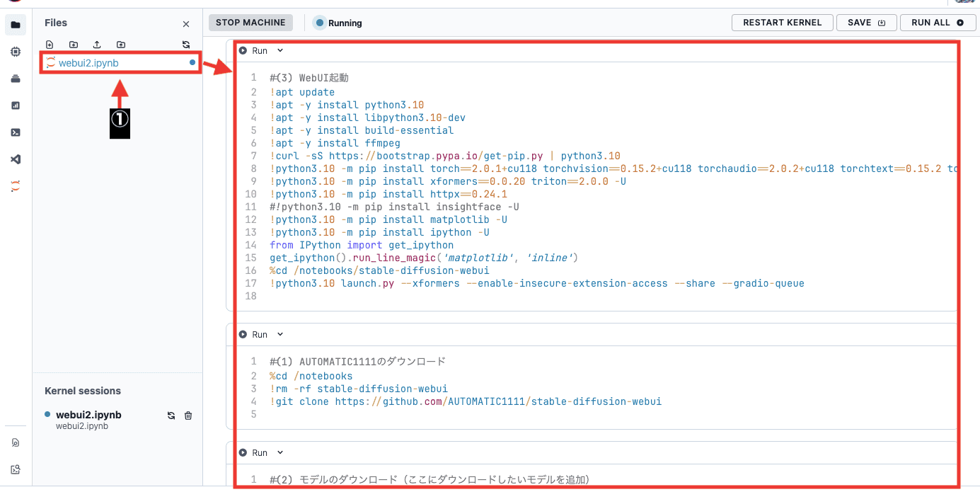Toggle the running status indicator dot on webui2.ipynb

pyautogui.click(x=192, y=62)
